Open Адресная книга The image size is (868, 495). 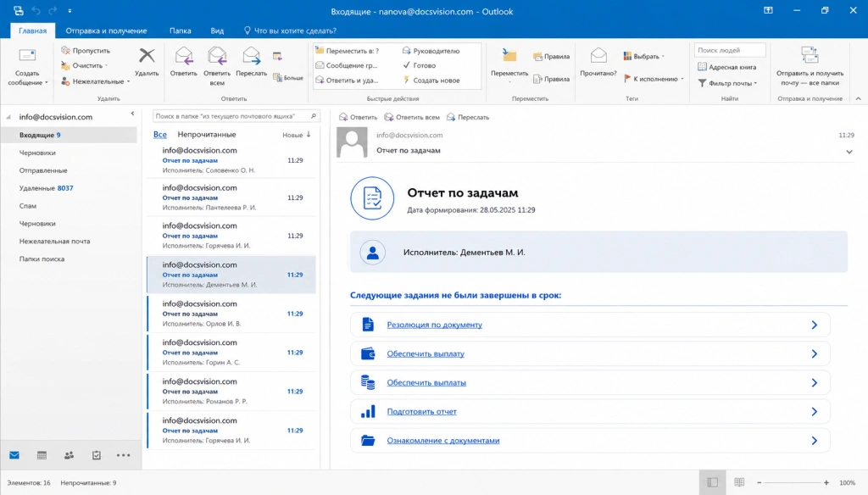click(x=726, y=67)
